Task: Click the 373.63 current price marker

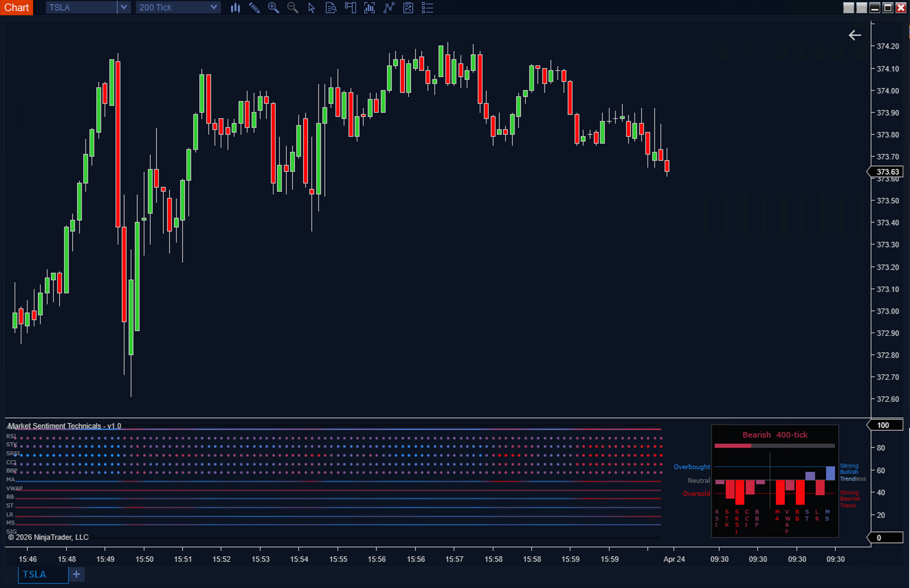Action: [886, 172]
